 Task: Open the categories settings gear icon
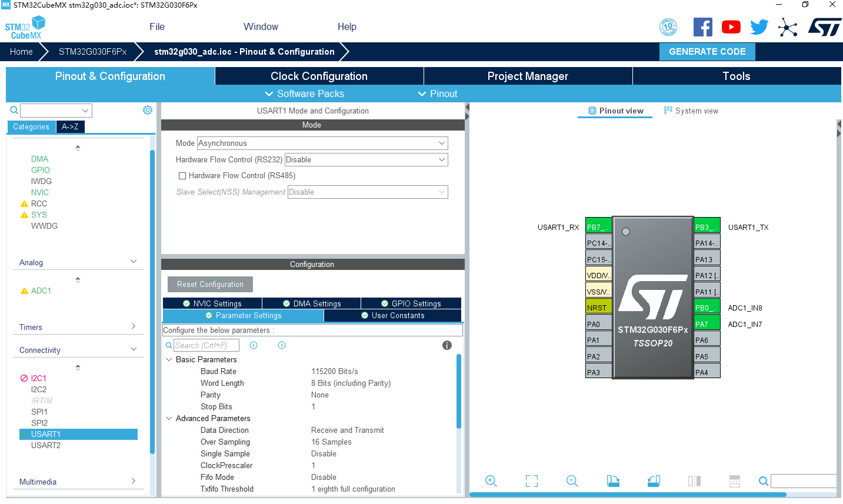[x=148, y=110]
